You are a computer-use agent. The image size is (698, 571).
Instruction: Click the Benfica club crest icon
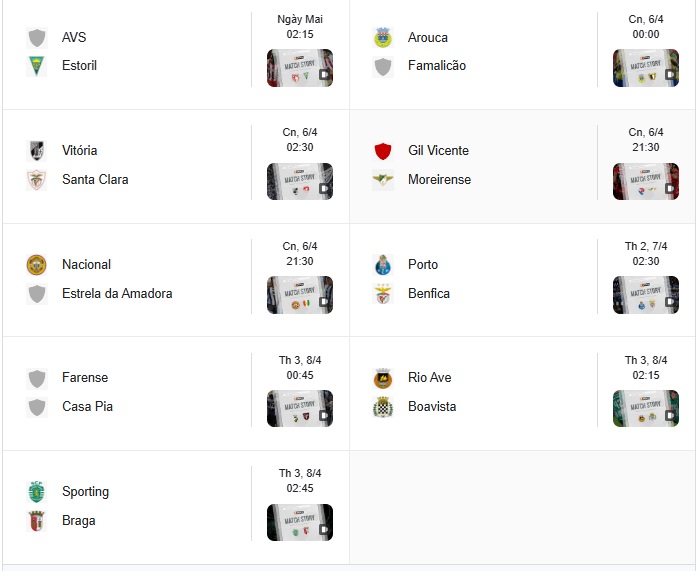(383, 294)
